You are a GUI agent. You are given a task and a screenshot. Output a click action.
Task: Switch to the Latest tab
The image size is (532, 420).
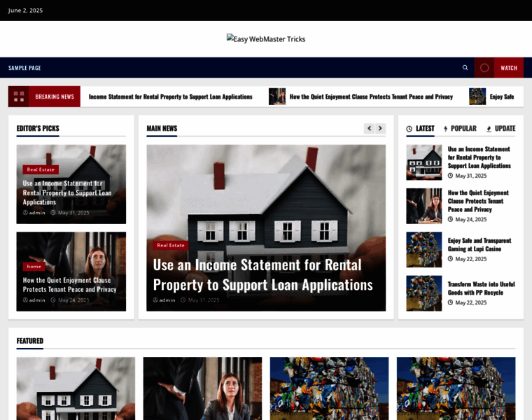(x=421, y=129)
